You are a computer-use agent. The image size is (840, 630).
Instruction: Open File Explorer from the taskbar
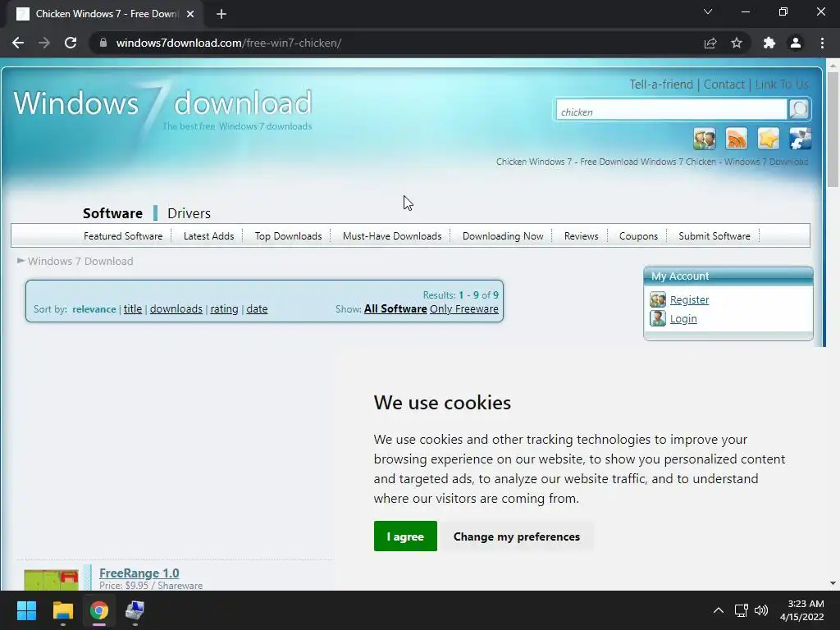click(x=62, y=610)
